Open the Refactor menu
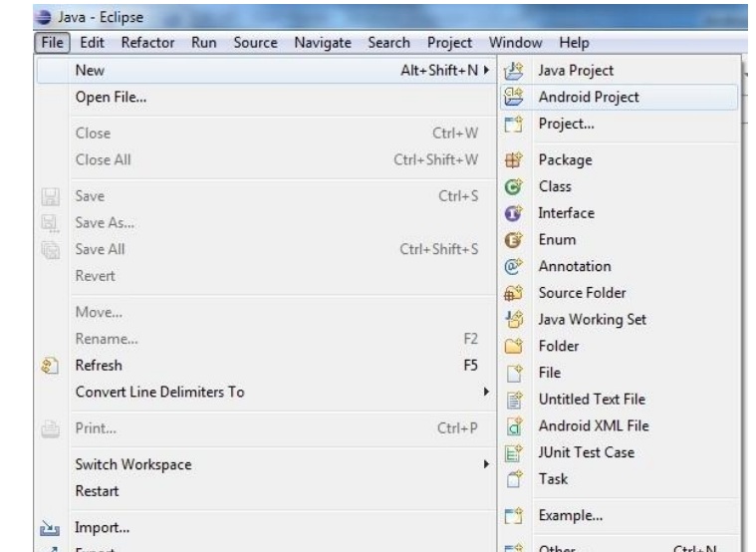 coord(147,43)
